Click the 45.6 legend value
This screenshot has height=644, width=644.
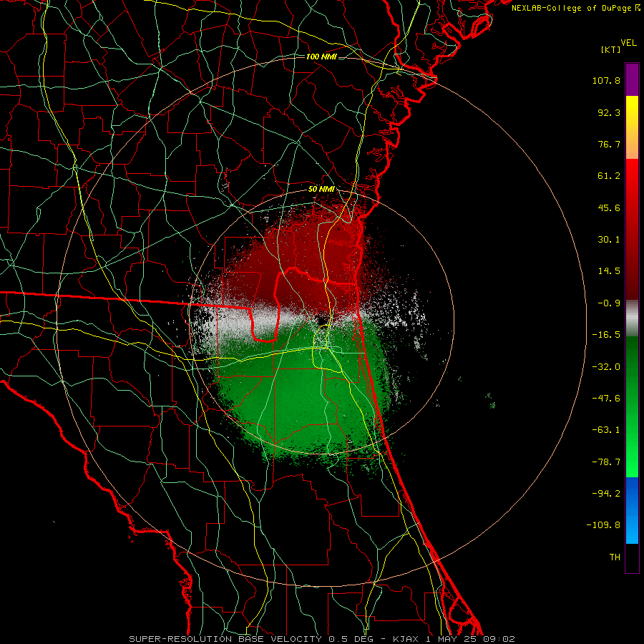[x=609, y=208]
